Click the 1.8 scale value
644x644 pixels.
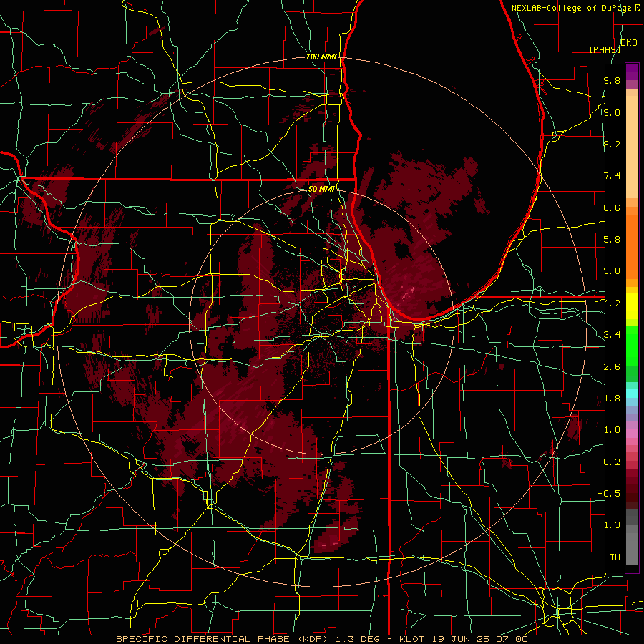point(612,399)
